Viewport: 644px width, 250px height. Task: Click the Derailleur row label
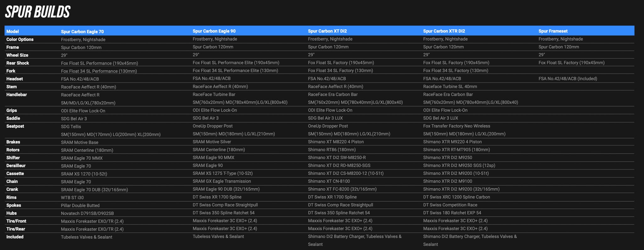tap(16, 165)
